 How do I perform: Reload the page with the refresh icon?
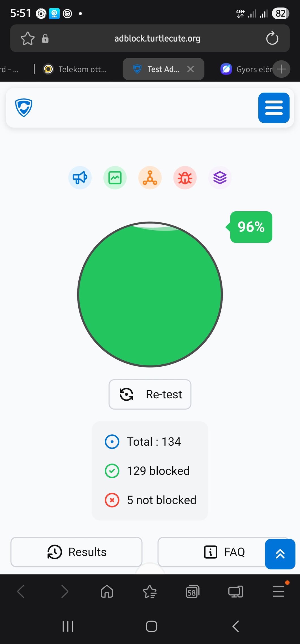pos(272,39)
